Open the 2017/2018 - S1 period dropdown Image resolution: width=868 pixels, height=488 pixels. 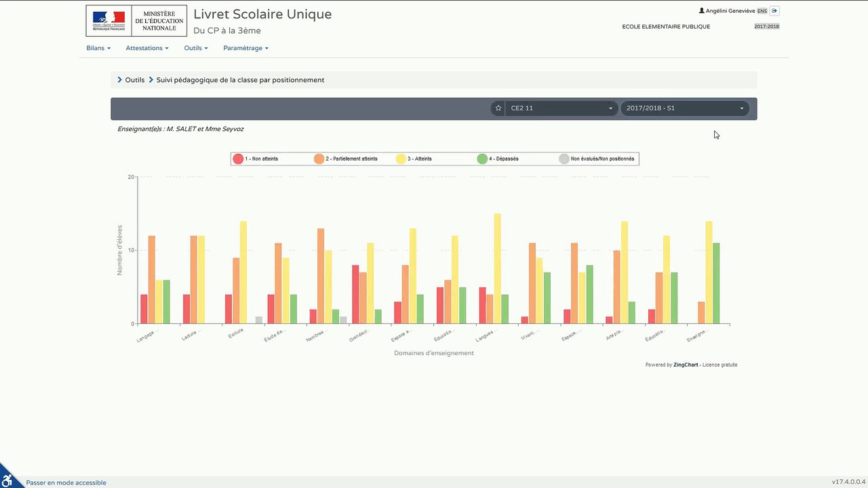(x=685, y=108)
